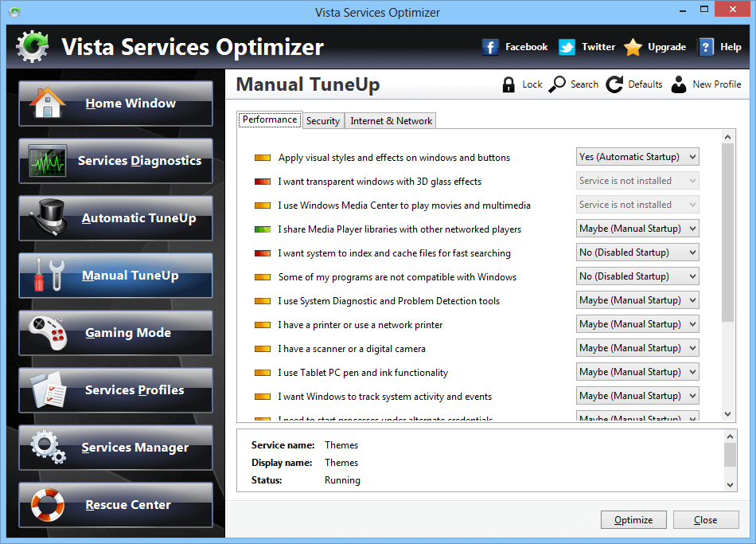Screen dimensions: 756x544
Task: Open dropdown for track system activity row
Action: pyautogui.click(x=637, y=396)
